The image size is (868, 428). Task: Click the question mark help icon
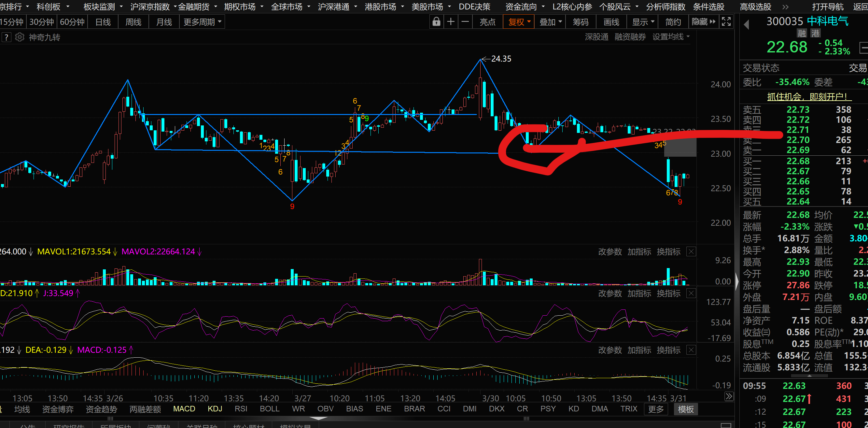7,37
